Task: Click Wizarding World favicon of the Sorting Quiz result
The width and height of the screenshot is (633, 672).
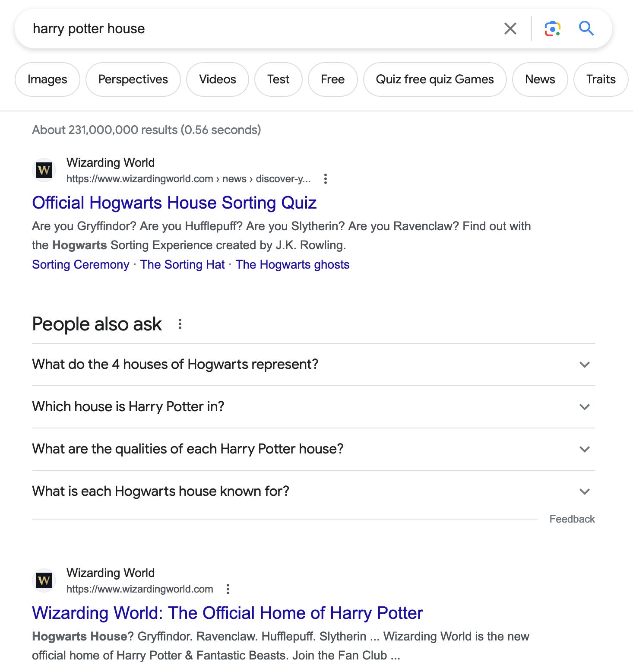Action: 44,170
